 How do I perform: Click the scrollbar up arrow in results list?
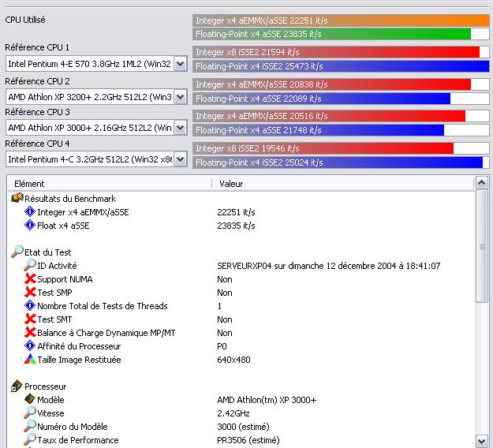pyautogui.click(x=482, y=184)
